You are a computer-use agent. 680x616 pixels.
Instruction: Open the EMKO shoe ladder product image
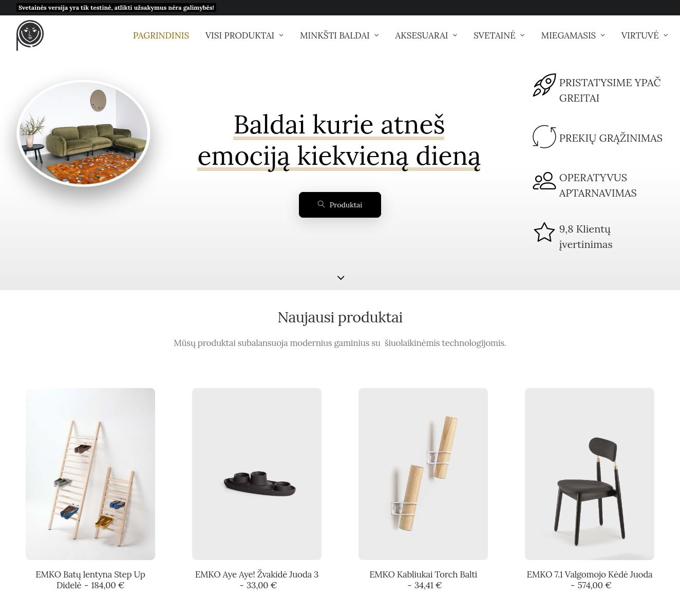90,474
